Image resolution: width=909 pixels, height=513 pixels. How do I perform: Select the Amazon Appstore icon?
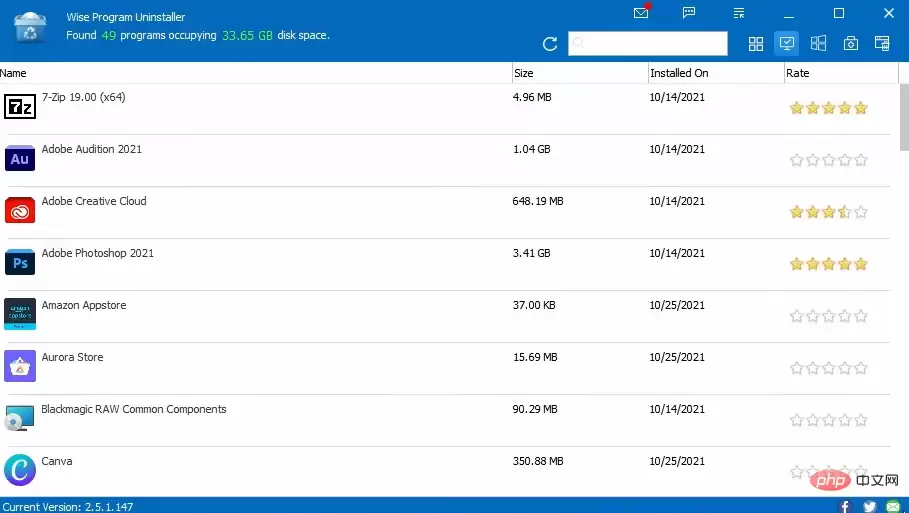20,314
